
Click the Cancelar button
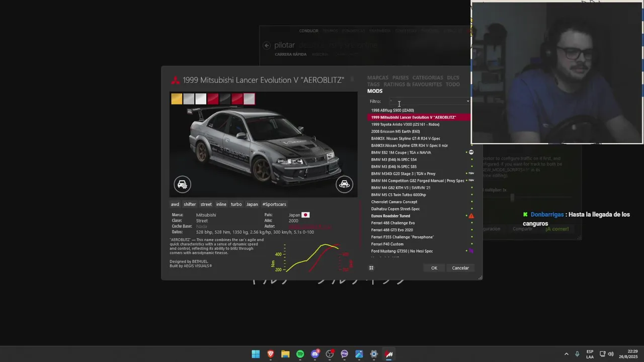point(460,268)
